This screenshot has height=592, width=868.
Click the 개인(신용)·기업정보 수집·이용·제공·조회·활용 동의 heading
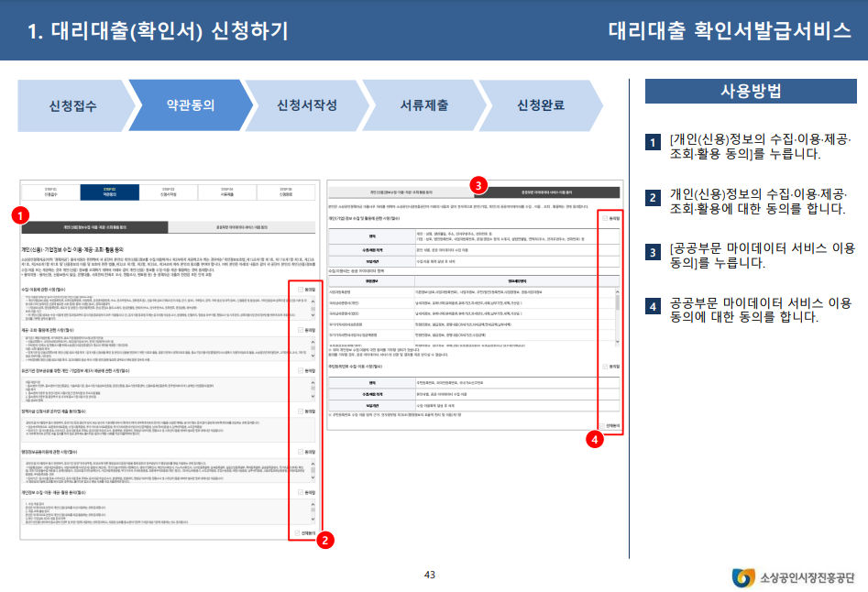(x=72, y=250)
